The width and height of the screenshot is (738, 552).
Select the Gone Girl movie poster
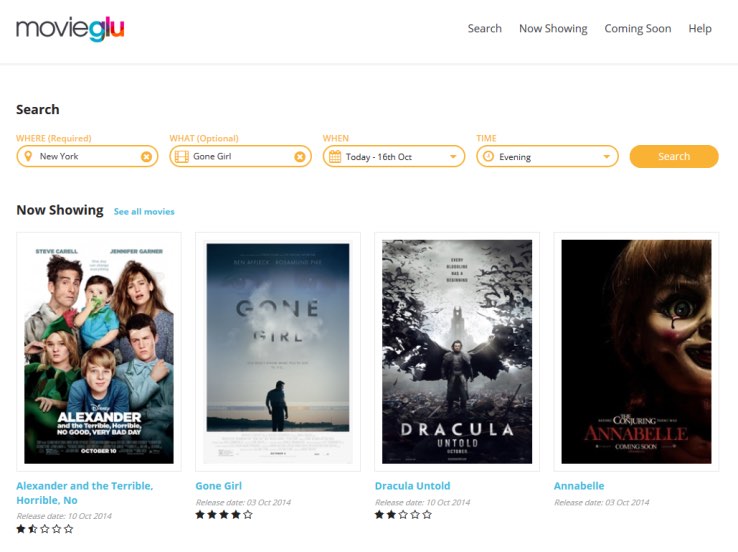278,352
